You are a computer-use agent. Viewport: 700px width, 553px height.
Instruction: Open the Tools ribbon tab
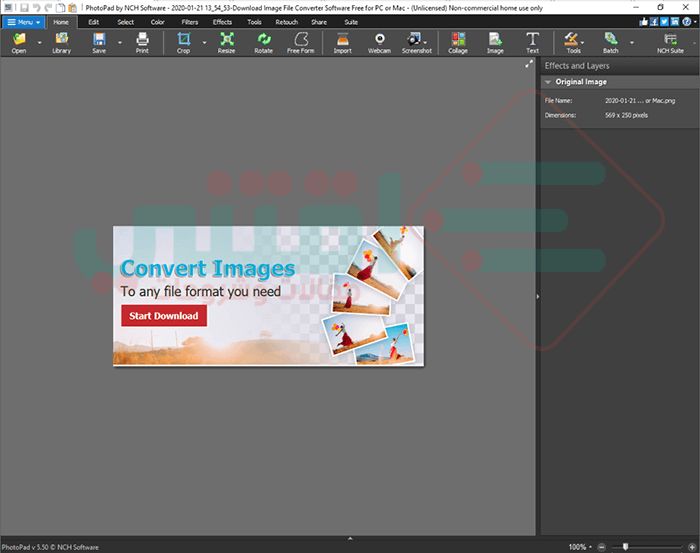[x=254, y=22]
